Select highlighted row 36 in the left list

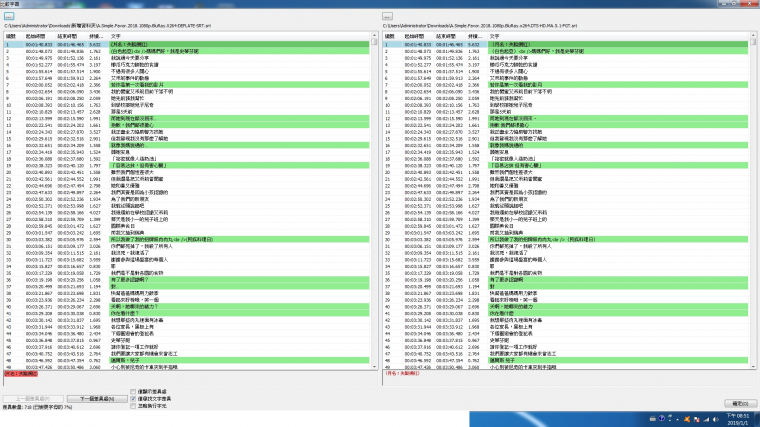click(x=187, y=280)
